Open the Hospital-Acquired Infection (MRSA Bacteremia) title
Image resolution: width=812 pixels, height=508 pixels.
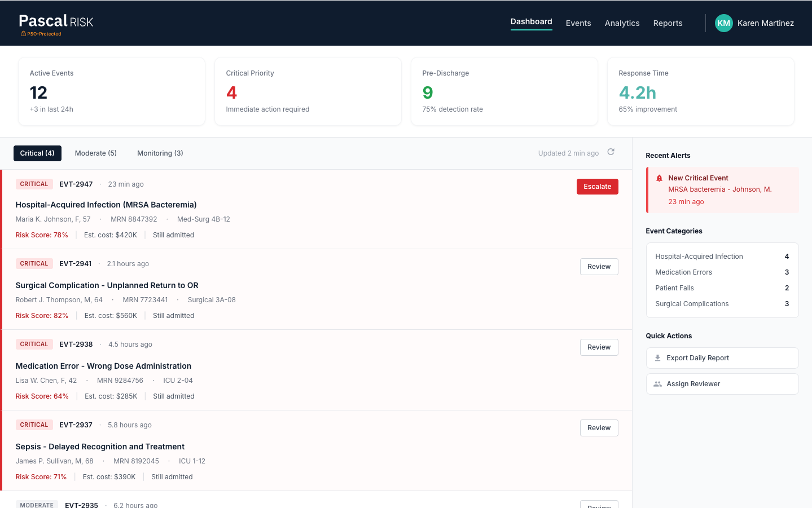106,205
